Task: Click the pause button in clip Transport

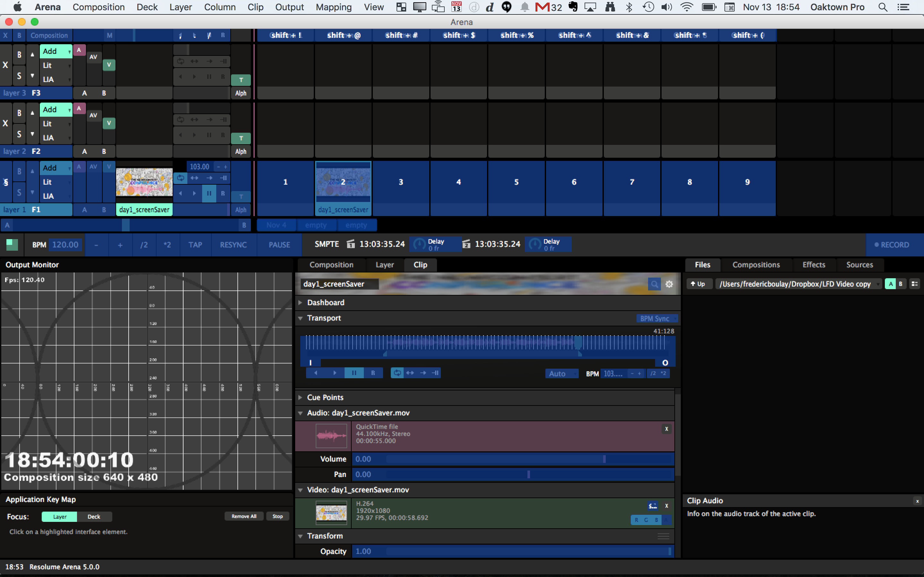Action: pyautogui.click(x=354, y=373)
